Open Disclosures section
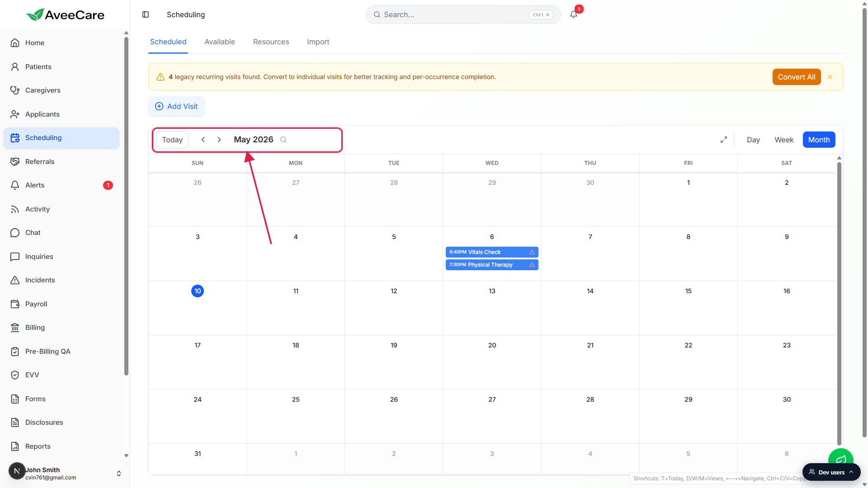 click(61, 422)
